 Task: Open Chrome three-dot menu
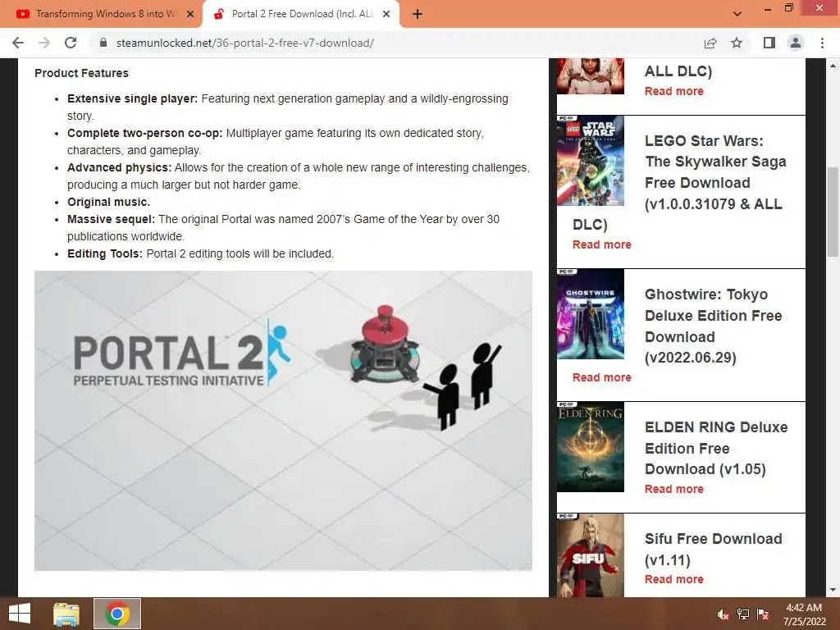pyautogui.click(x=822, y=43)
